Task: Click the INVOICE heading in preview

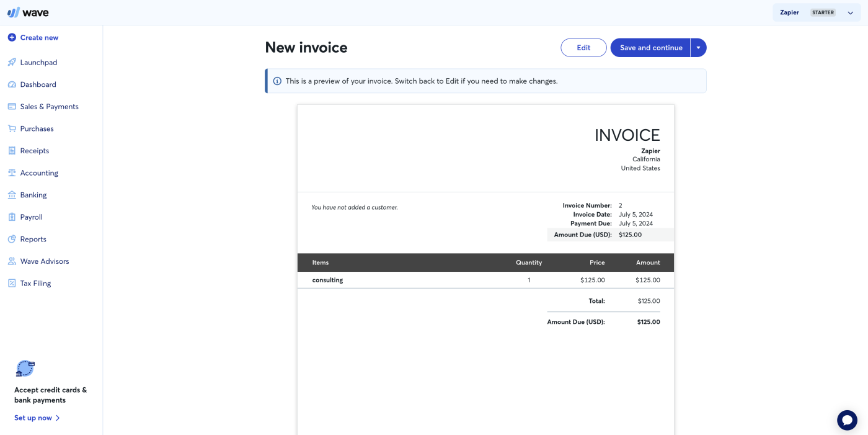Action: coord(627,135)
